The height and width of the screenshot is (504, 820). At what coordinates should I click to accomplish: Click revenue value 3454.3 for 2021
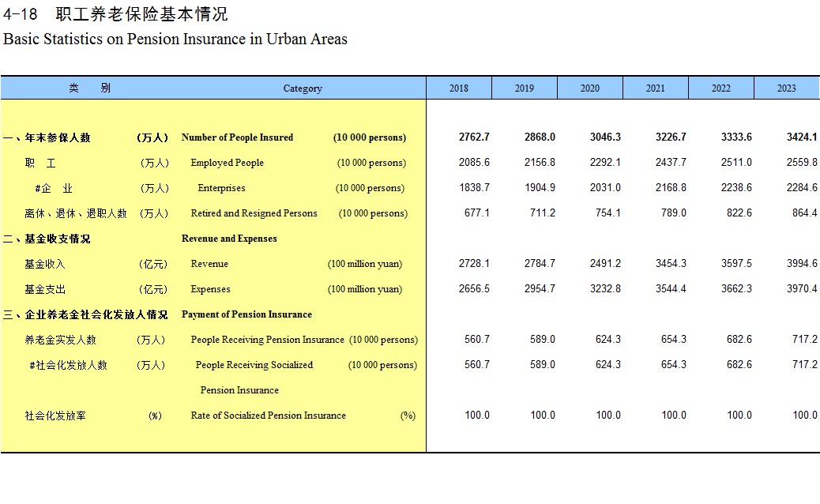tap(671, 264)
